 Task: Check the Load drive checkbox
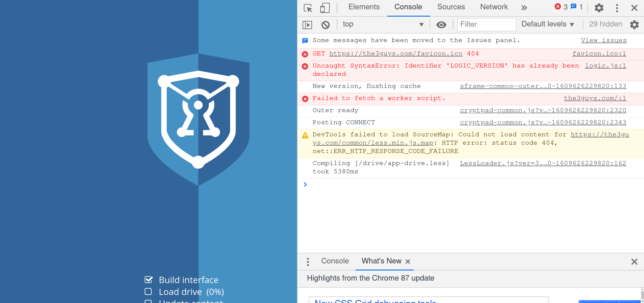(x=148, y=291)
